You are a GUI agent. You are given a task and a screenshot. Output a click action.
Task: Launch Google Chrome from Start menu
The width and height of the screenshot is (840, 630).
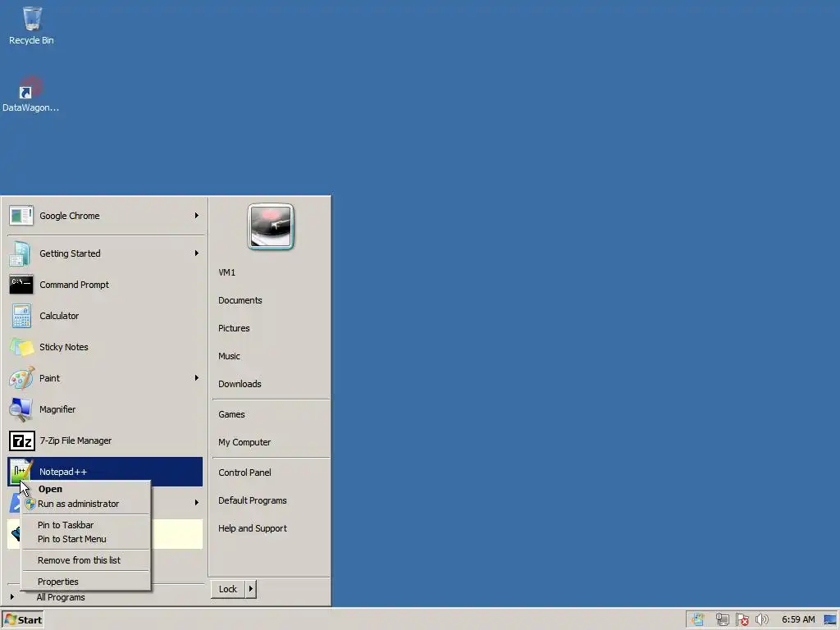click(x=105, y=216)
